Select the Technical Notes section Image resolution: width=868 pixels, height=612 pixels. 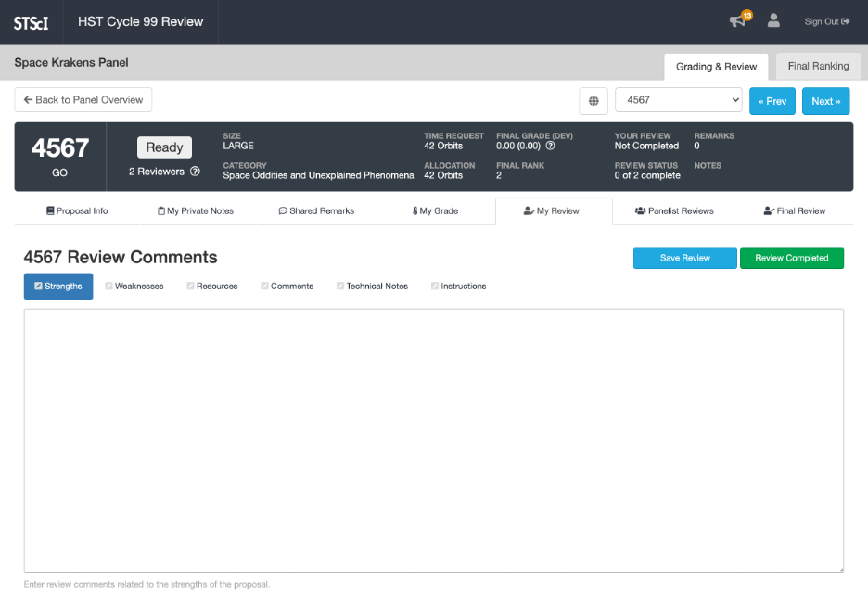372,287
